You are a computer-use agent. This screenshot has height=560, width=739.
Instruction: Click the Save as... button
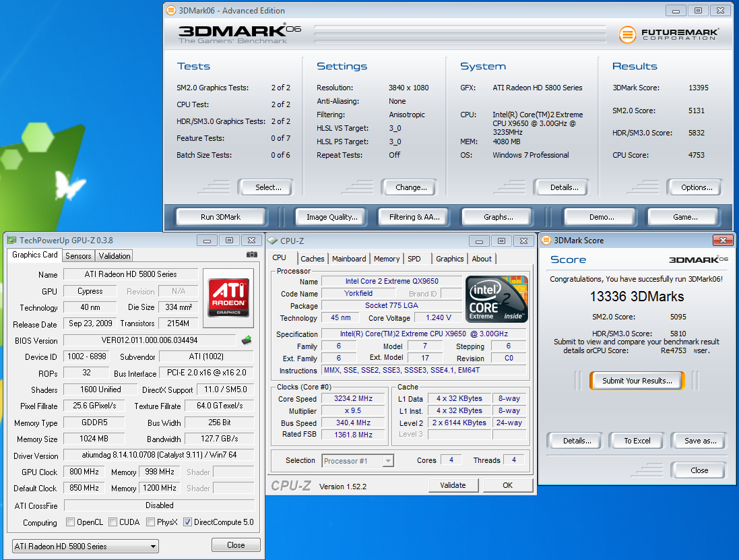701,441
